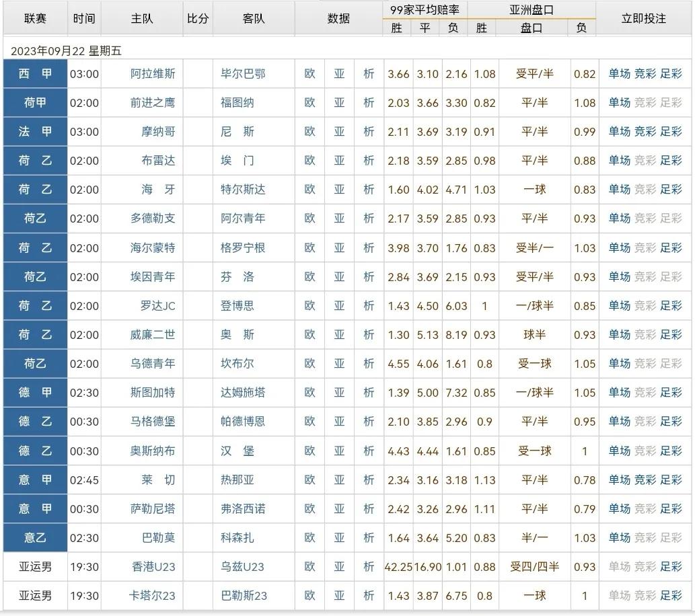View 析 analysis for 莱切 vs 热那亚
Image resolution: width=695 pixels, height=616 pixels.
[368, 479]
